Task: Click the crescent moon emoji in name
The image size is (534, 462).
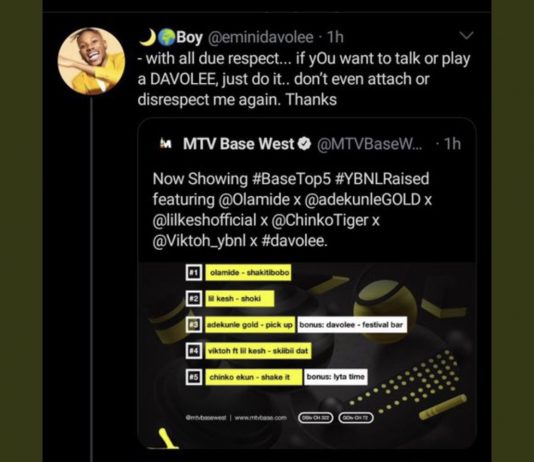Action: click(x=148, y=37)
